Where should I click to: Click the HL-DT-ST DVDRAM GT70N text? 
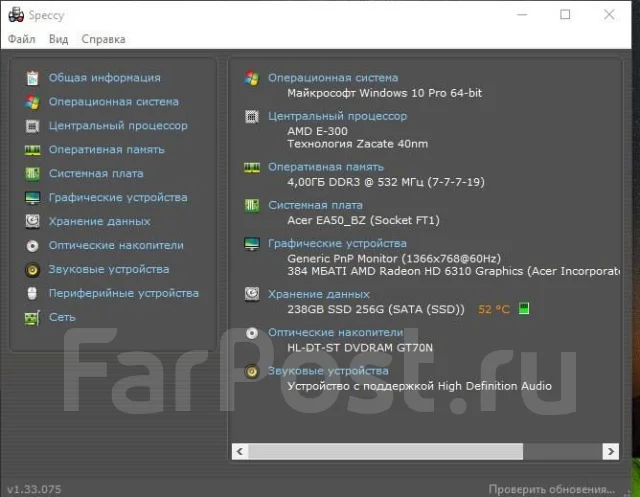pos(360,348)
